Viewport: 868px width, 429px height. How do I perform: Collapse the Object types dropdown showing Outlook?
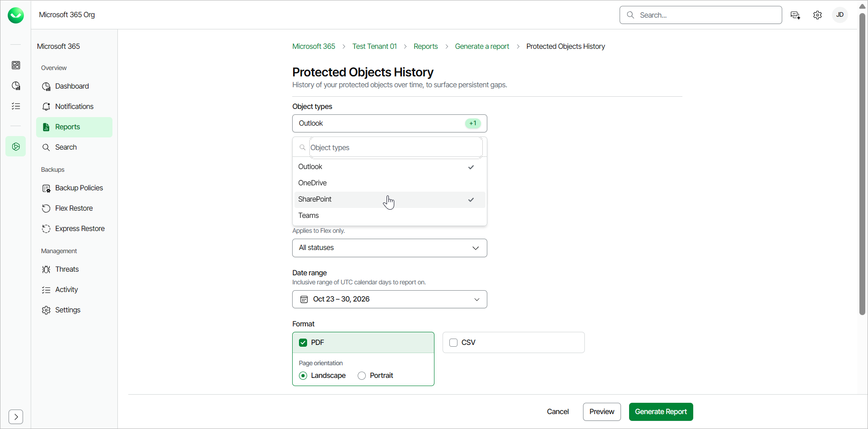(x=390, y=123)
